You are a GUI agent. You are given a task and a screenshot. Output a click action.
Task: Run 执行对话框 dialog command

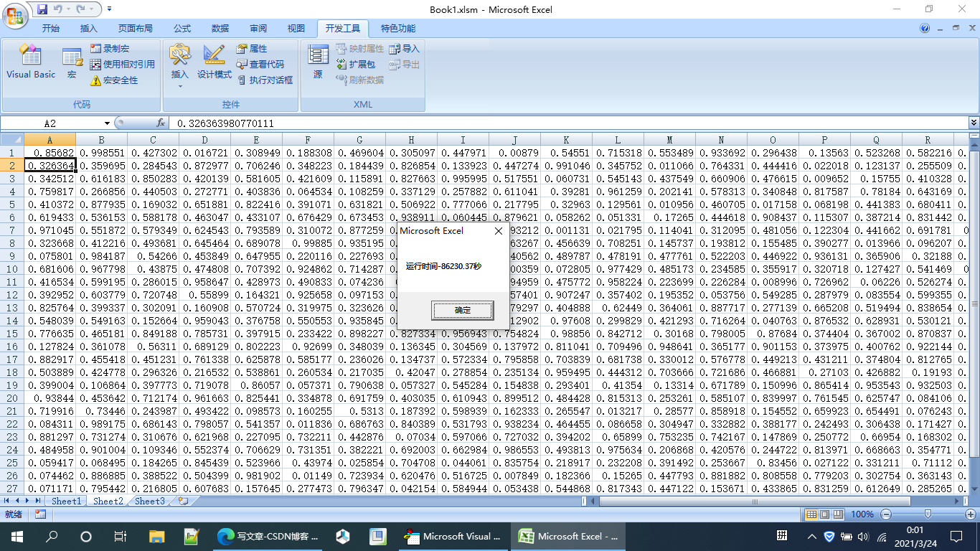264,80
